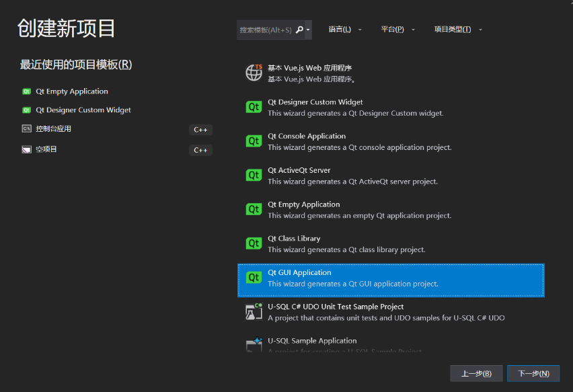The image size is (573, 392).
Task: Select recent template Qt Empty Application
Action: tap(71, 91)
